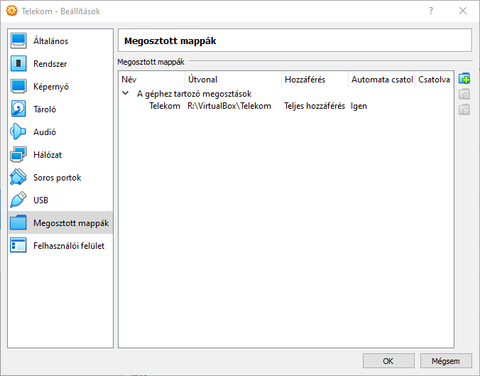
Task: Click the USB plug icon
Action: click(x=18, y=200)
